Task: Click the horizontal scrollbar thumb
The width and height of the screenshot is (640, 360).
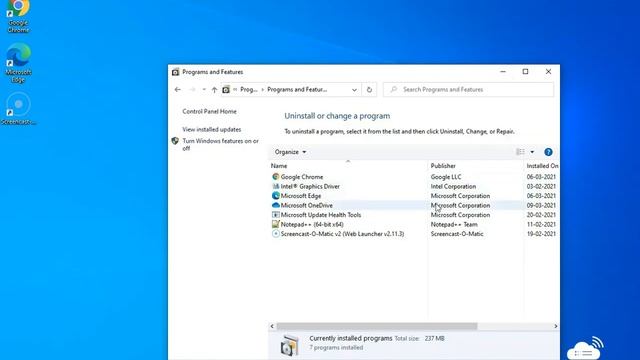Action: coord(377,326)
